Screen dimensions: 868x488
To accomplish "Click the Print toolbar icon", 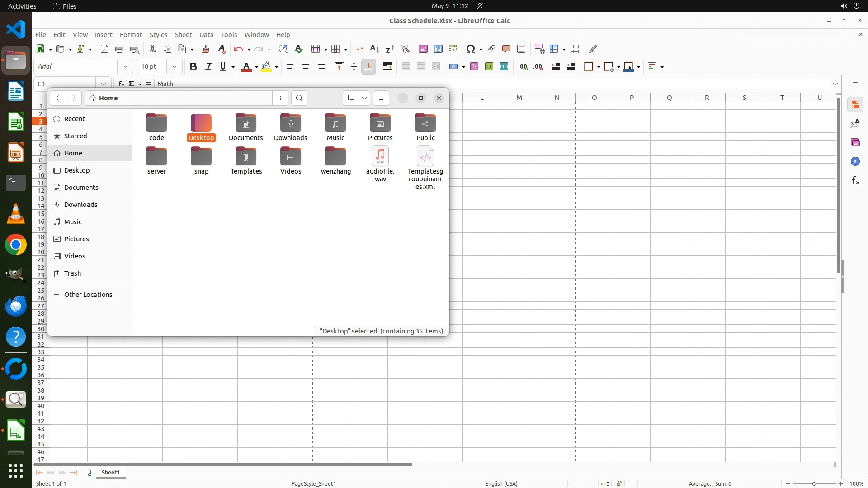I will [x=119, y=49].
